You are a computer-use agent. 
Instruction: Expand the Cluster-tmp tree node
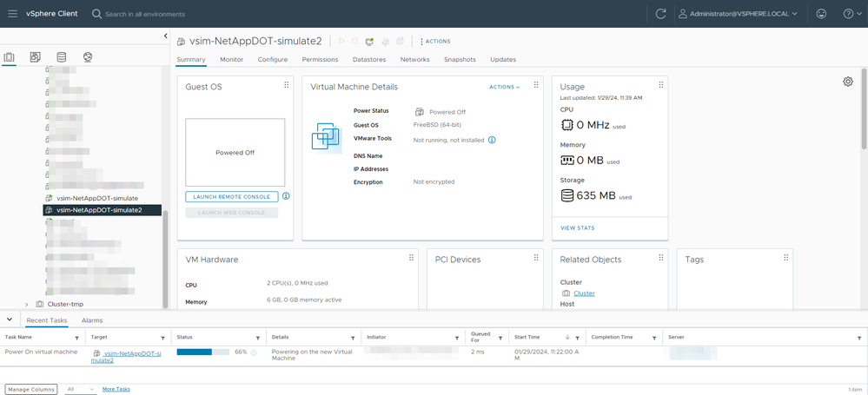27,304
